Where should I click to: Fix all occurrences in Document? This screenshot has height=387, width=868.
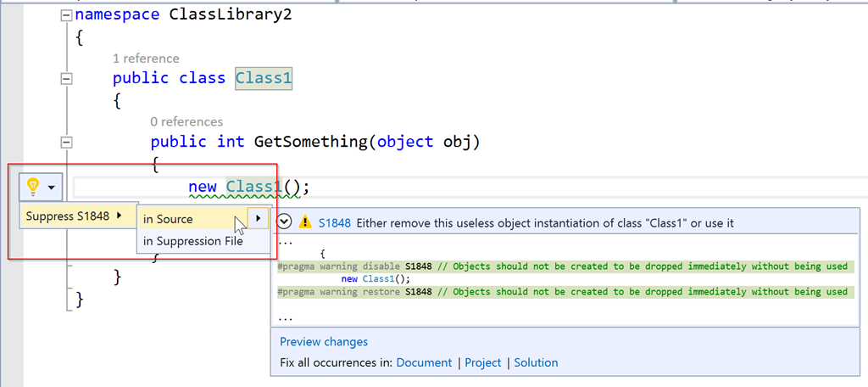424,362
